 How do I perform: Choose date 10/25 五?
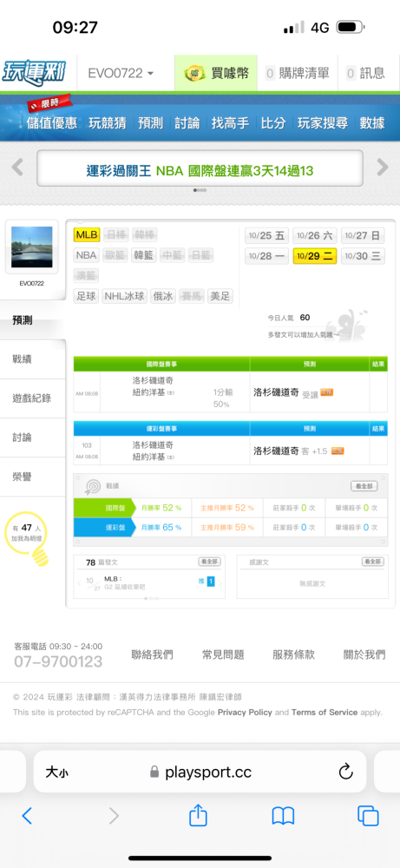pyautogui.click(x=266, y=236)
